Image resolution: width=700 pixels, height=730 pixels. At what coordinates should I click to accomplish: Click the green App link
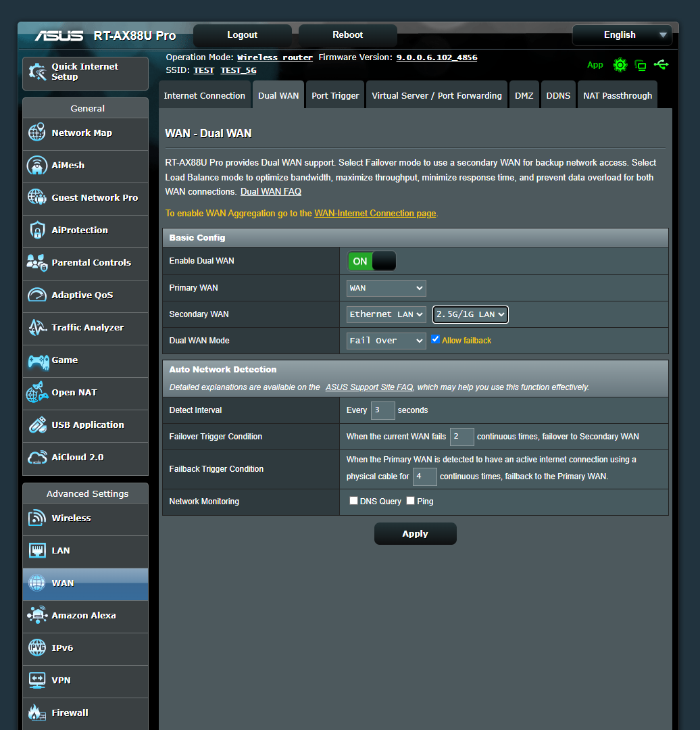(595, 65)
